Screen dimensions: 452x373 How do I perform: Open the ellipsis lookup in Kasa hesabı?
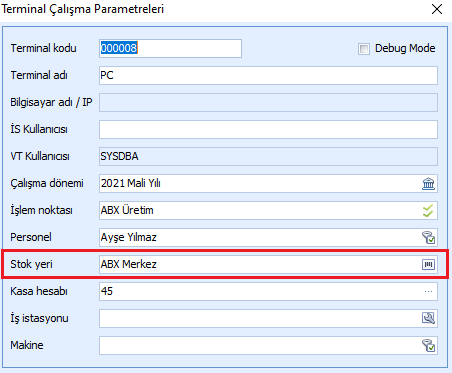(428, 292)
